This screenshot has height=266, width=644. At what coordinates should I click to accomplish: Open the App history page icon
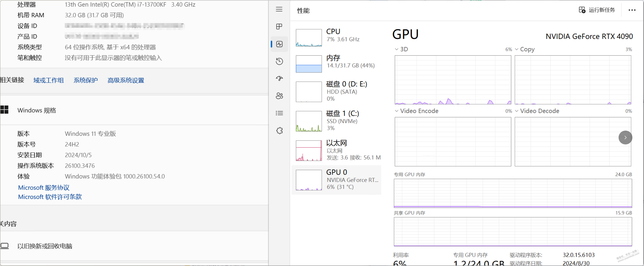[x=279, y=61]
